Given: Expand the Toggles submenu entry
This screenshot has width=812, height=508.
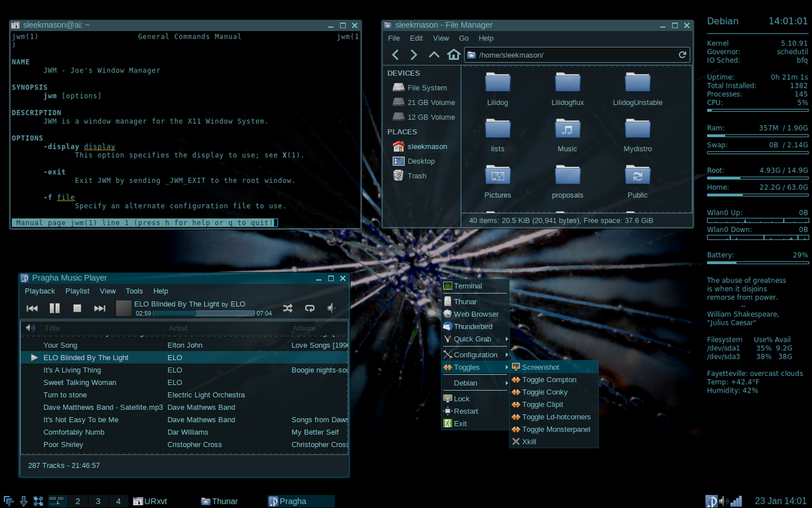Looking at the screenshot, I should [x=475, y=367].
